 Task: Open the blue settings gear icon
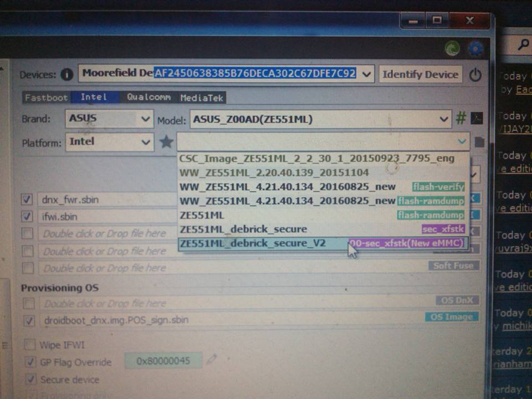pyautogui.click(x=475, y=49)
